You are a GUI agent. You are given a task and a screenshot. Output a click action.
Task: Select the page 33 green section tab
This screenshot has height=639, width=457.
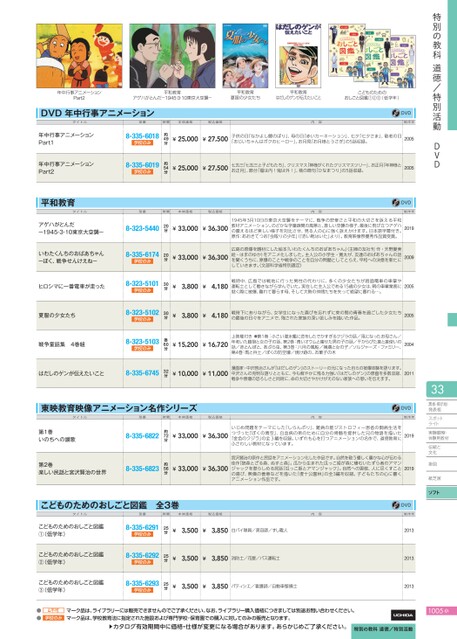tap(441, 389)
